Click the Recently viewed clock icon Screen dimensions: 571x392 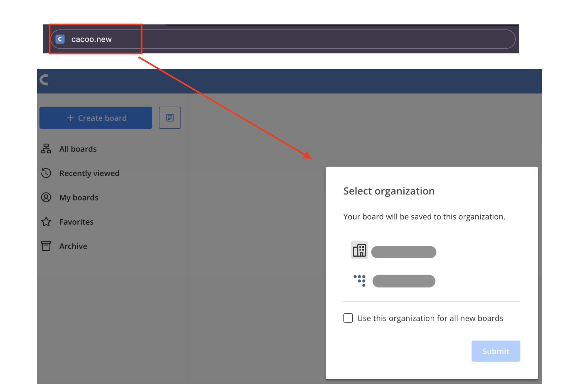pos(46,173)
